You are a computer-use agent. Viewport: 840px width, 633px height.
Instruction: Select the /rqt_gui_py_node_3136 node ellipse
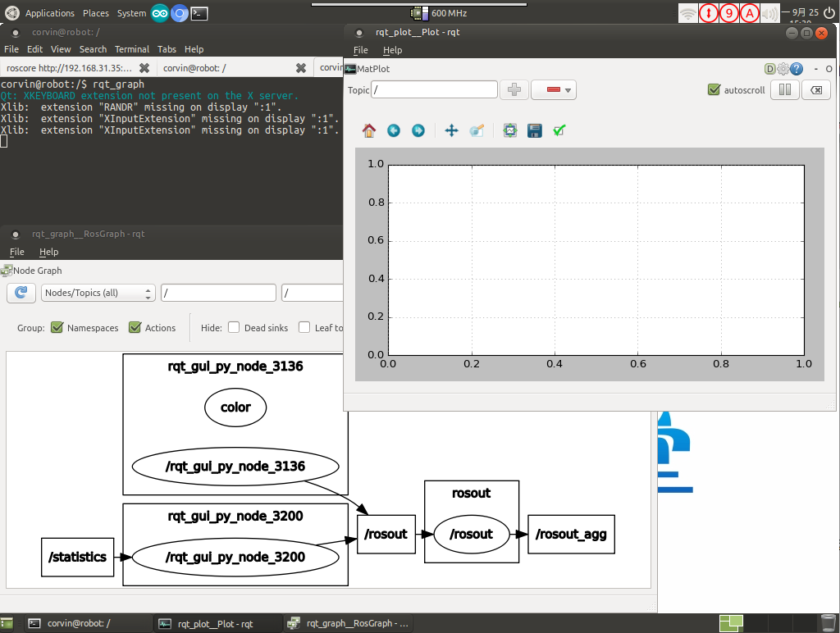(x=235, y=467)
